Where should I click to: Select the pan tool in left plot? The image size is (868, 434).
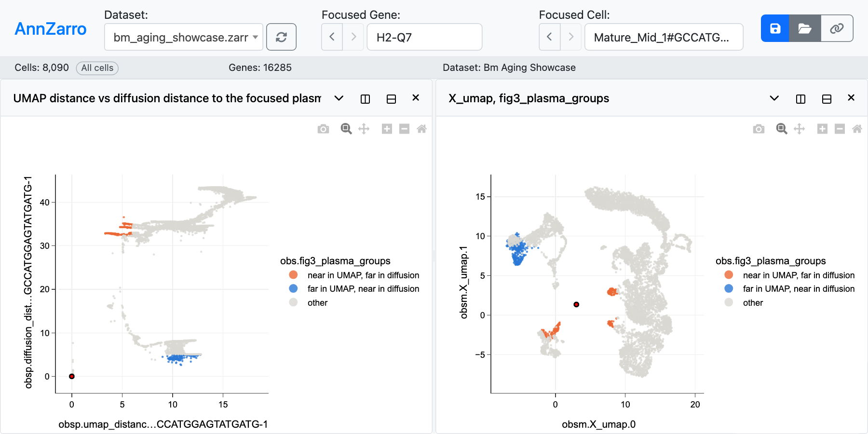(364, 129)
